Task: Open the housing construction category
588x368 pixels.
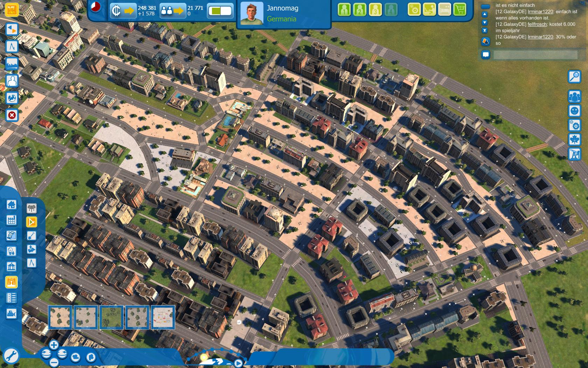Action: [11, 204]
